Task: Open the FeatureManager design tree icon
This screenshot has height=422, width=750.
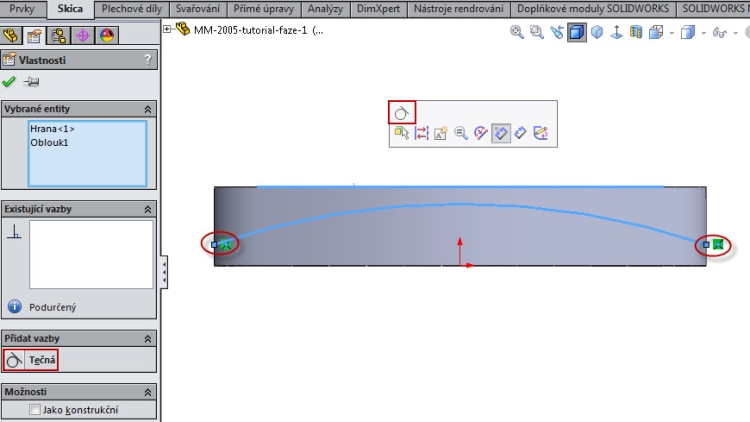Action: click(x=11, y=35)
